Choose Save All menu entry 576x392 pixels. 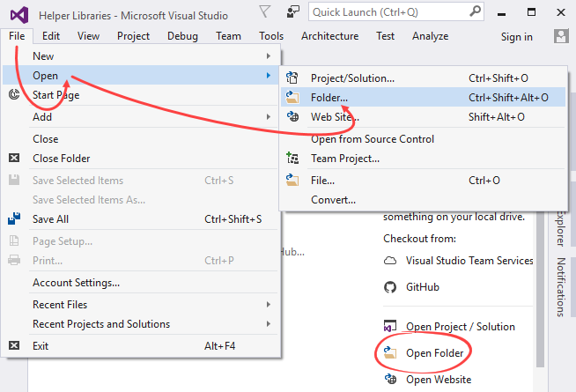click(x=141, y=219)
